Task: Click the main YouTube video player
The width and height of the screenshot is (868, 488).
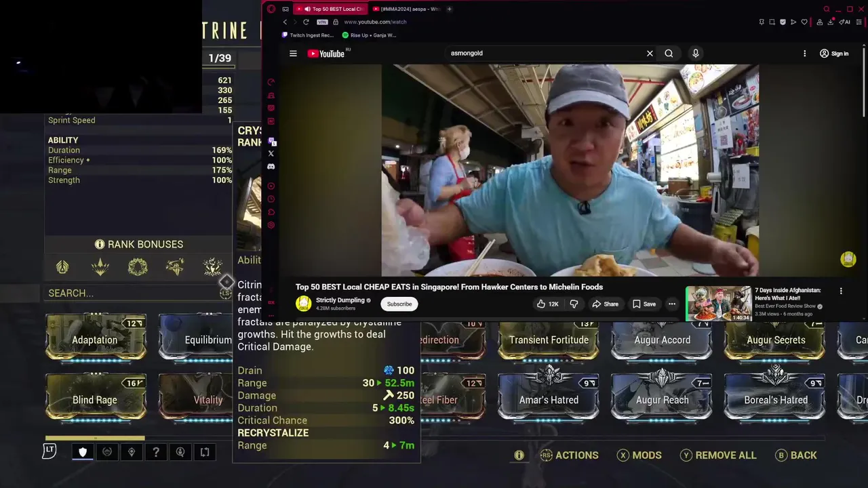Action: [x=570, y=170]
